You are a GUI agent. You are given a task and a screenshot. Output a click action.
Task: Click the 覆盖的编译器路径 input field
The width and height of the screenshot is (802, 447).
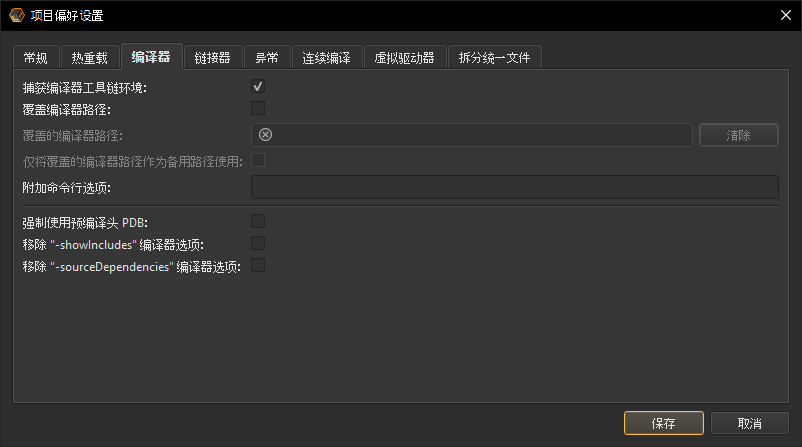pos(472,135)
